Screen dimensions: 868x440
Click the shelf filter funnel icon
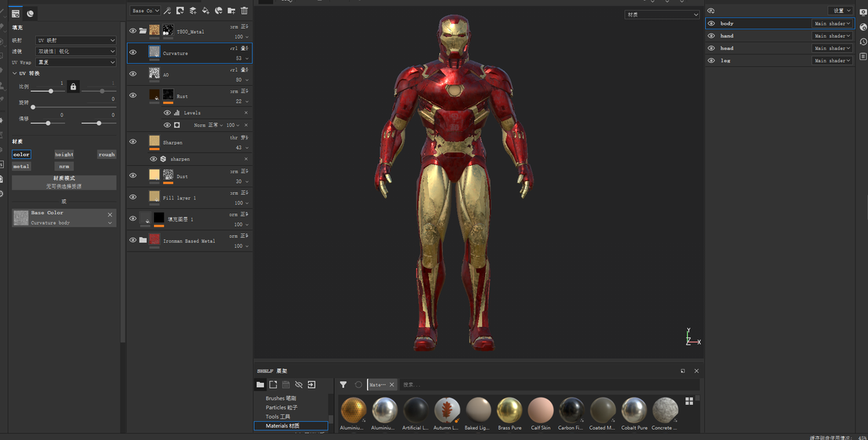tap(343, 385)
